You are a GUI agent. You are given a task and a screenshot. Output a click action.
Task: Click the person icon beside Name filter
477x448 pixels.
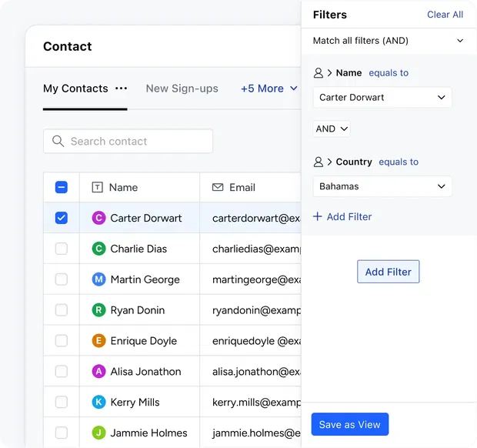319,73
